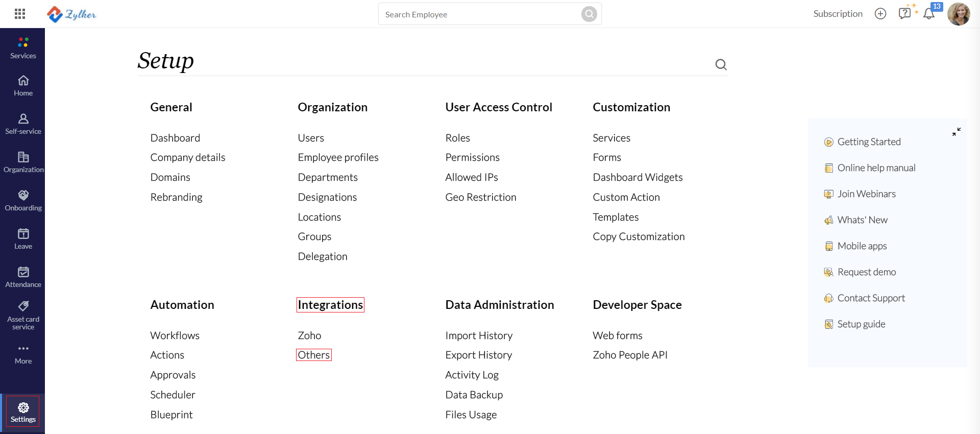Open Leave in the sidebar
The height and width of the screenshot is (434, 980).
coord(23,239)
